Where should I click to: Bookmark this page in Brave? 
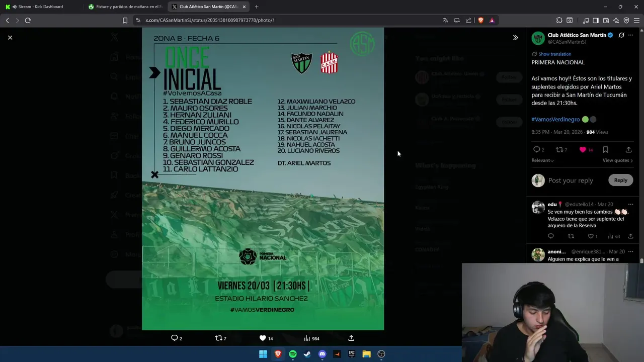125,20
